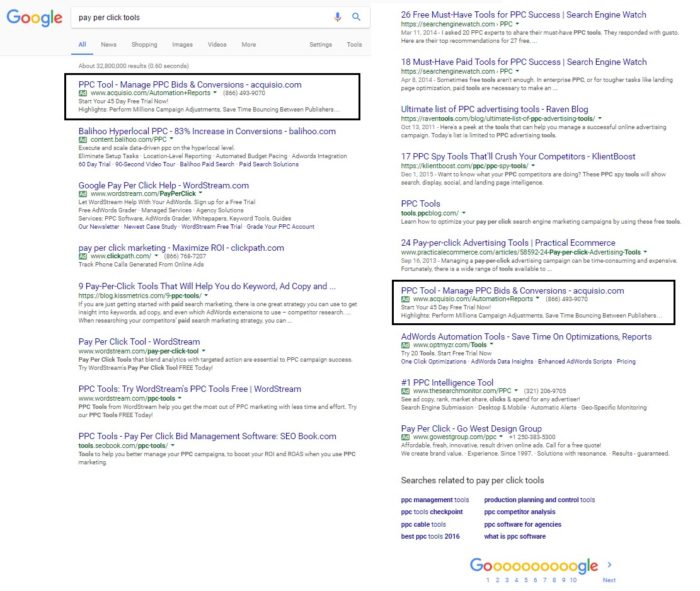Image resolution: width=700 pixels, height=591 pixels.
Task: Open Pay Per Click - Go West Design Group ad
Action: click(471, 429)
